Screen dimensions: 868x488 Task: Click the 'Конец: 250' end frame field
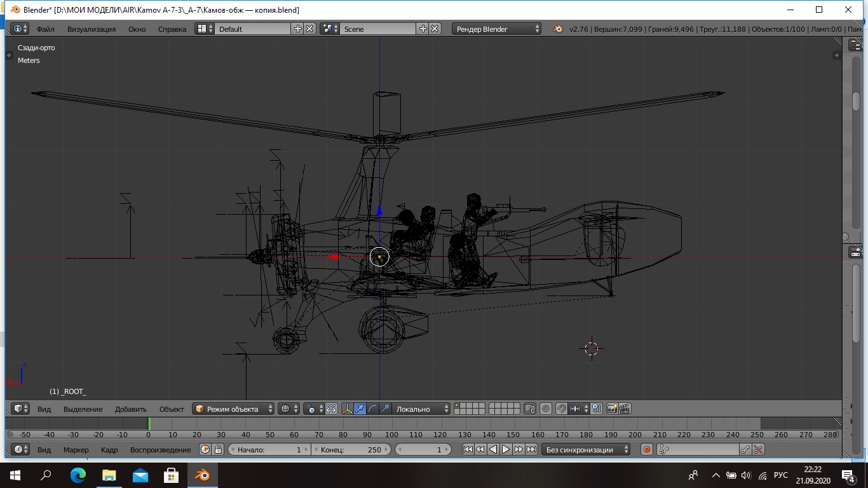coord(350,450)
